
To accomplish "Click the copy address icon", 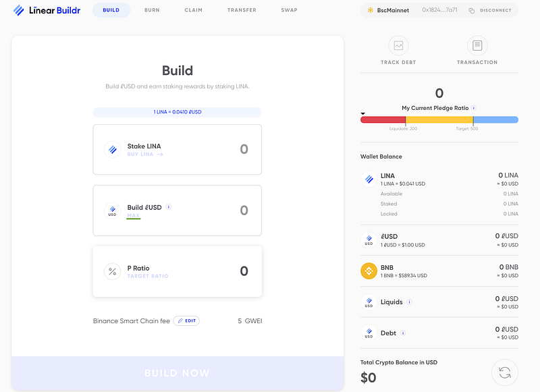I will pyautogui.click(x=471, y=11).
